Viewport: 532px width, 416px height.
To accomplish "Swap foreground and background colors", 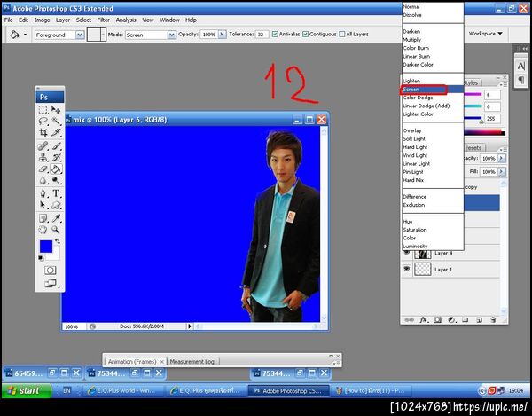I will tap(58, 241).
